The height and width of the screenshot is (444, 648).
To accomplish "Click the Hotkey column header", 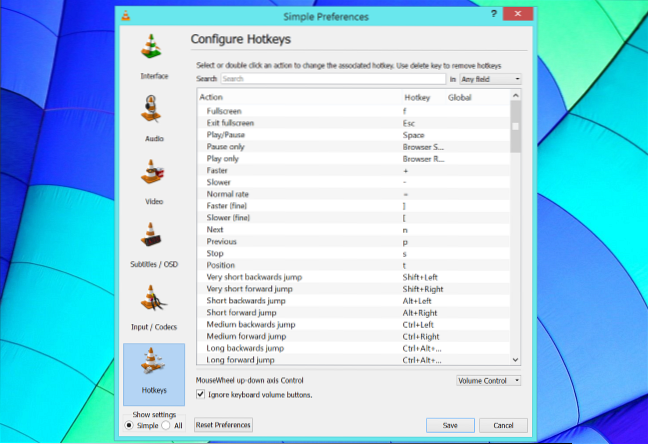I will click(416, 97).
